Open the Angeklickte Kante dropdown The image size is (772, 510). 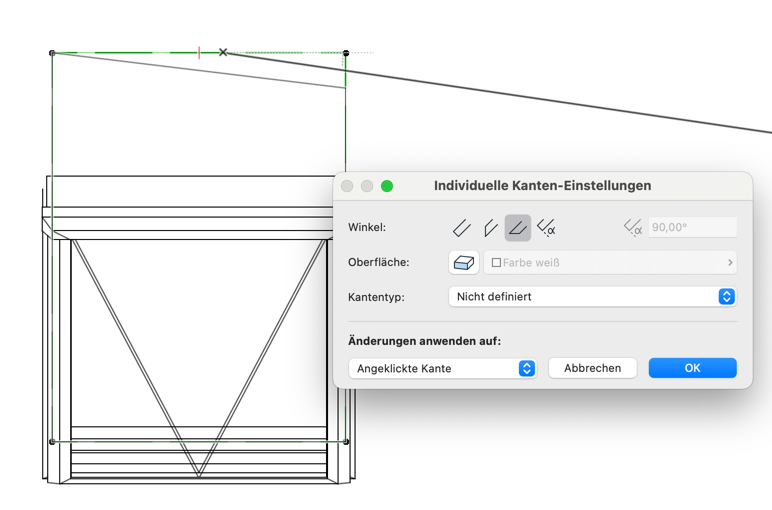[x=442, y=368]
